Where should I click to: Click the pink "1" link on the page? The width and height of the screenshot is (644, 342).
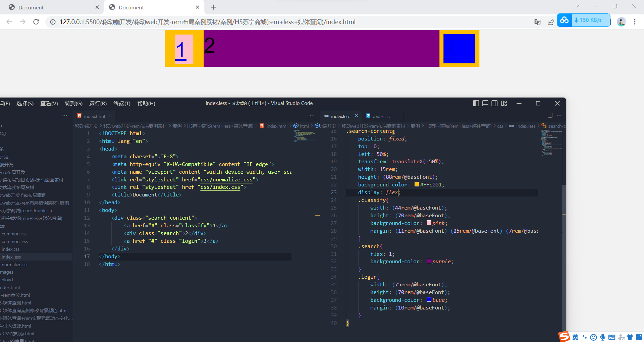[181, 50]
